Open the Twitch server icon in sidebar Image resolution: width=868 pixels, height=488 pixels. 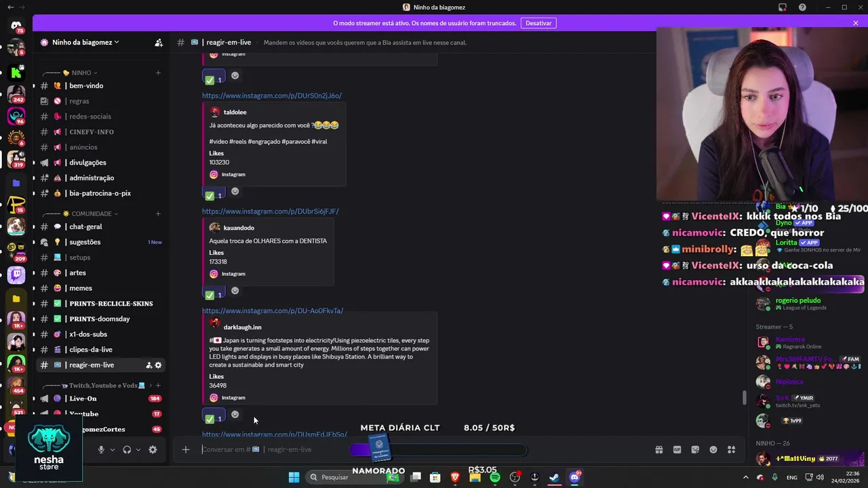click(16, 274)
